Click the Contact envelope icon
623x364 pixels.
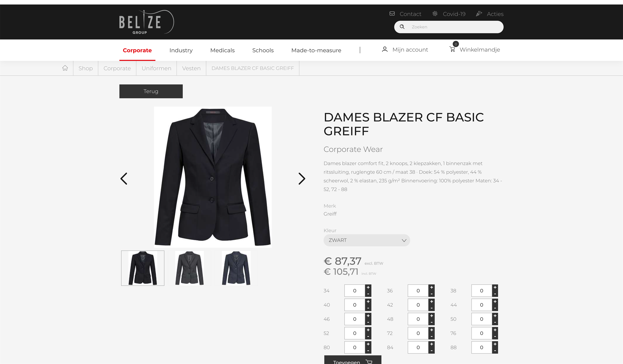pyautogui.click(x=392, y=14)
